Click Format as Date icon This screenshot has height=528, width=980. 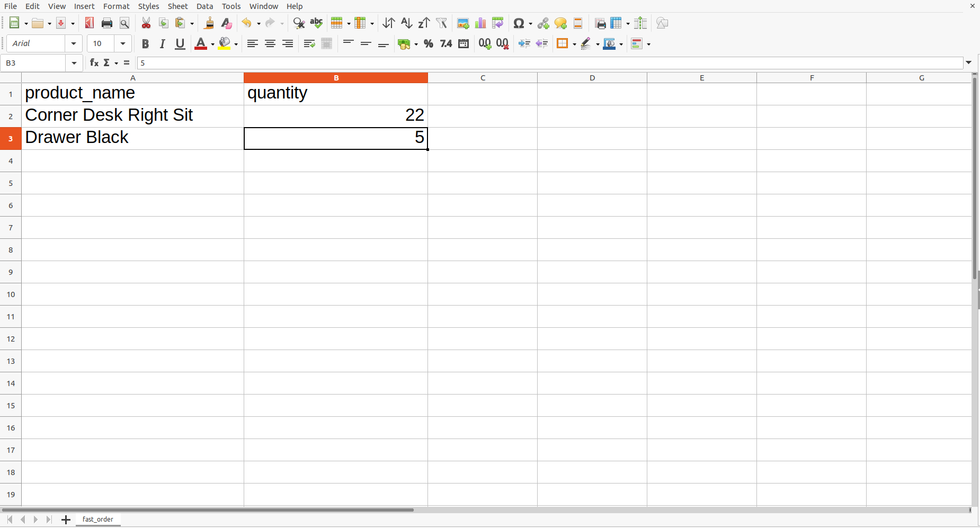tap(464, 44)
